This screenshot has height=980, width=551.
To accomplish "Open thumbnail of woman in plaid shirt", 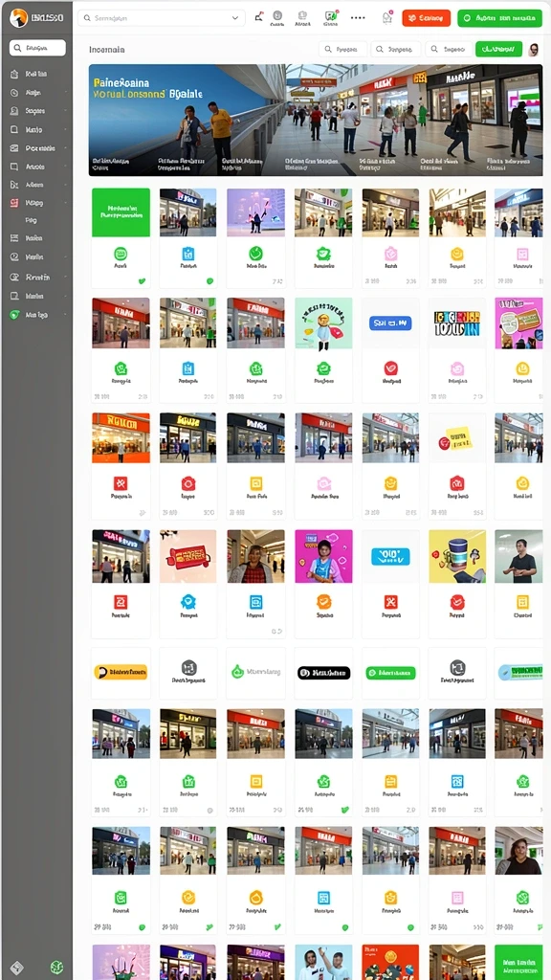I will tap(255, 556).
